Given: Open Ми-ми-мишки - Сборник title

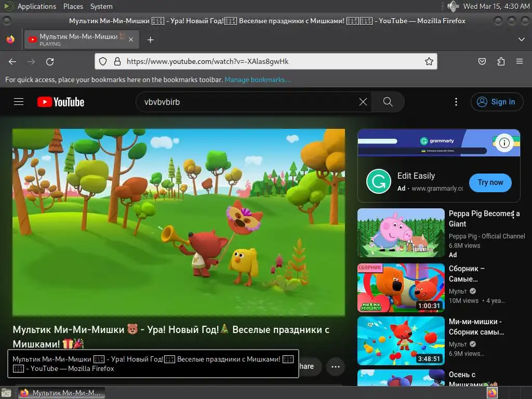Looking at the screenshot, I should pyautogui.click(x=476, y=326).
